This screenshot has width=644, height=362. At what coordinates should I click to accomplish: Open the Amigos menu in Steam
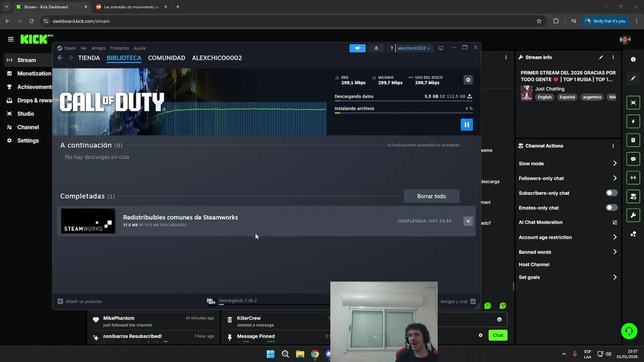coord(99,48)
